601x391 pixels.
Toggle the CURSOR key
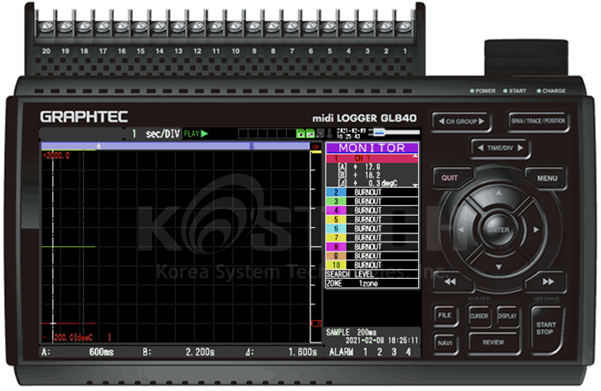pyautogui.click(x=479, y=316)
